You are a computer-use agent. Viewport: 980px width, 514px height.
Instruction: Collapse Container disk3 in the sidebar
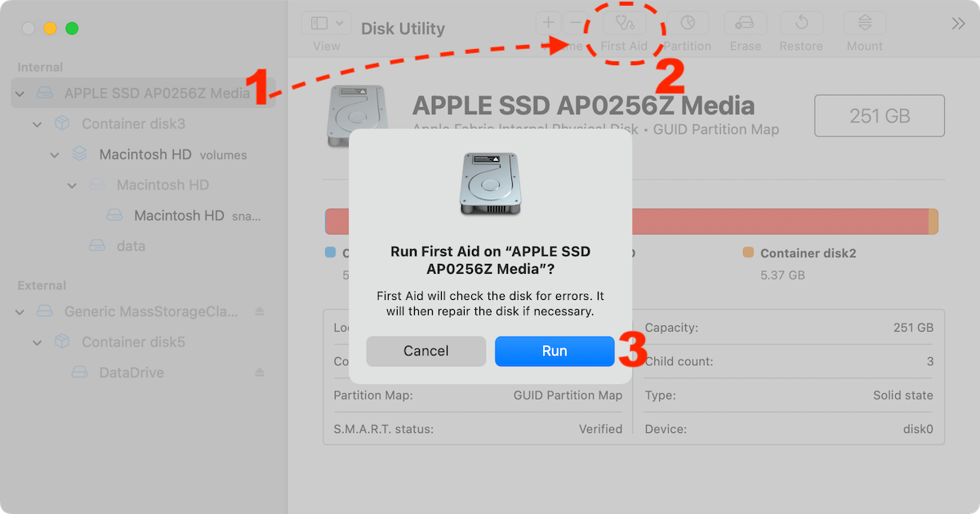point(37,123)
